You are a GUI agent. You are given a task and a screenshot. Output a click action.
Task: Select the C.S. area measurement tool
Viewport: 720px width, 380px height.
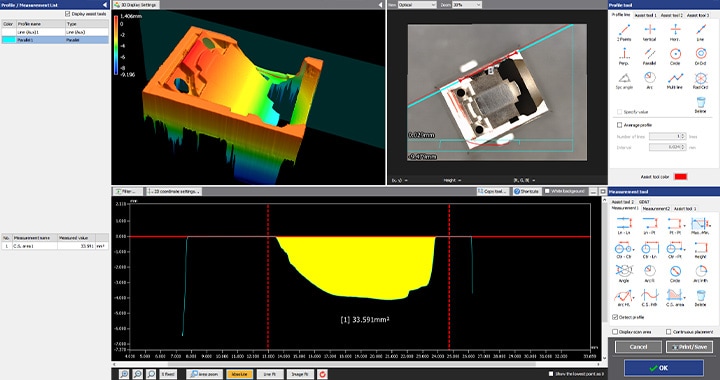[675, 297]
